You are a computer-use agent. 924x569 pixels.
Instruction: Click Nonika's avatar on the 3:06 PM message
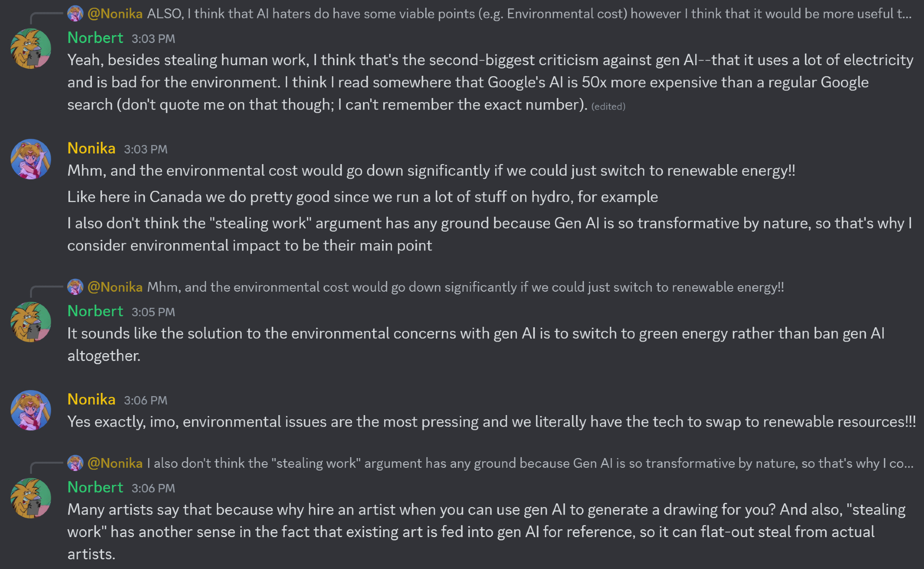31,410
